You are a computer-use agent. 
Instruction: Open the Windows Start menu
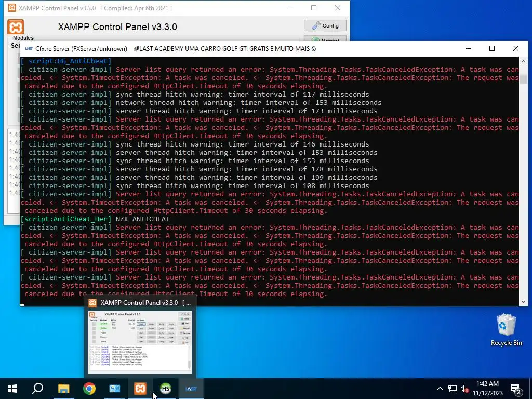(x=12, y=389)
